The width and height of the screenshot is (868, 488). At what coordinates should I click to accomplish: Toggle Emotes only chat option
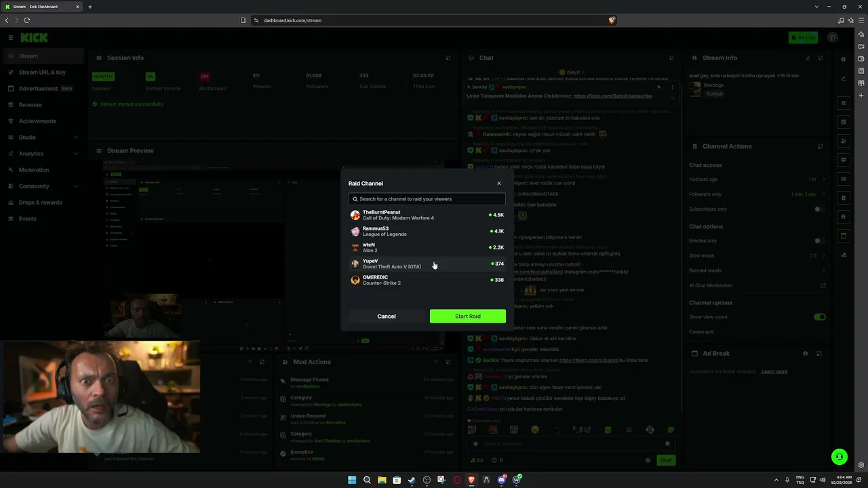[819, 241]
